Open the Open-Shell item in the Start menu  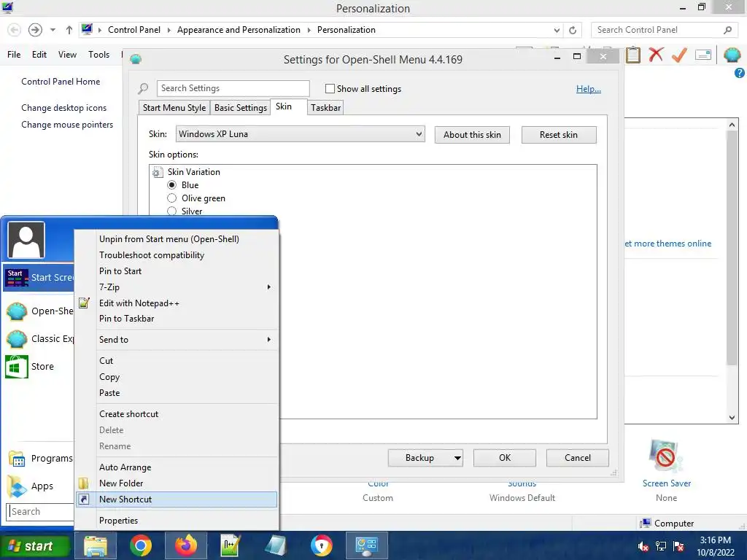coord(39,311)
